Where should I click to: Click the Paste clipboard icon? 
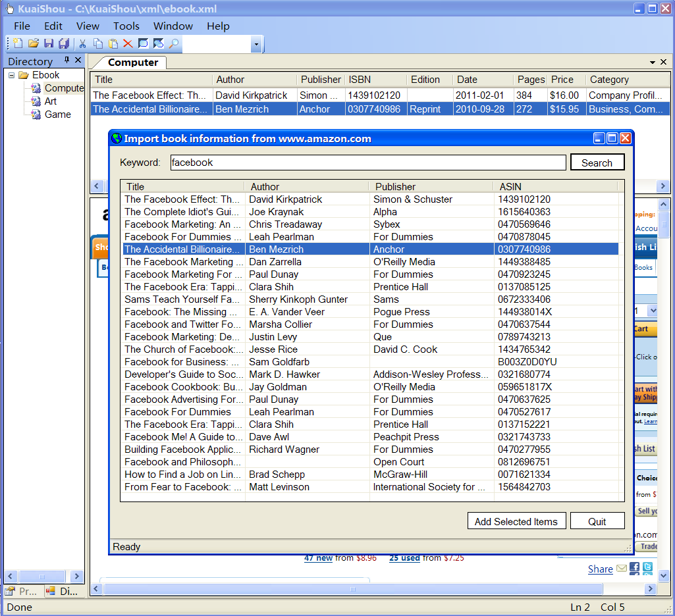[x=113, y=44]
